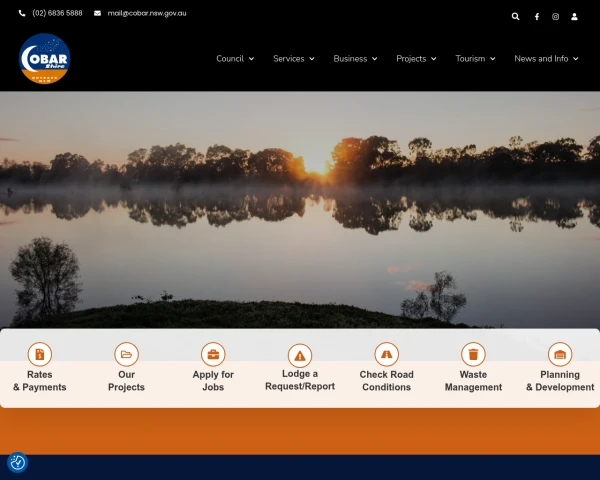Expand the News and Info menu
600x480 pixels.
pyautogui.click(x=545, y=59)
